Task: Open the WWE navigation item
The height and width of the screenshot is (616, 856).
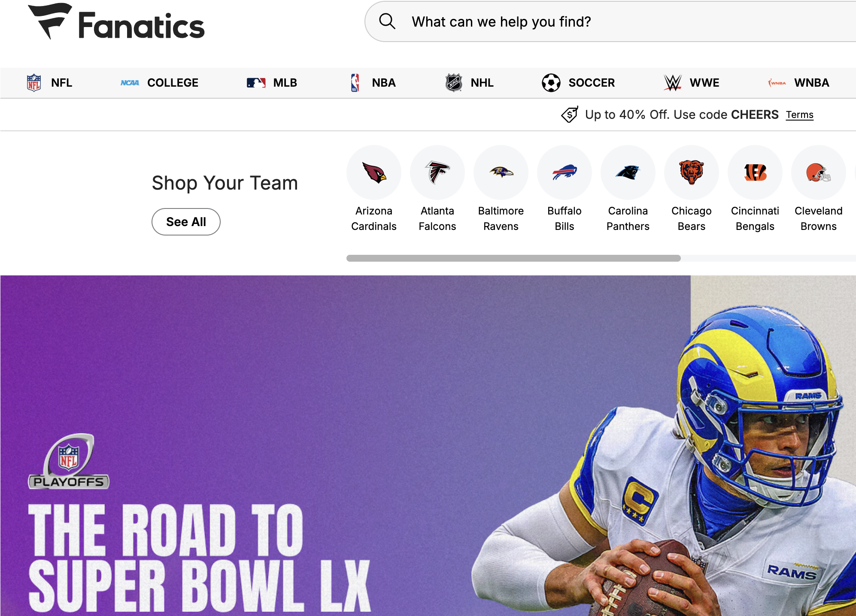Action: [691, 83]
